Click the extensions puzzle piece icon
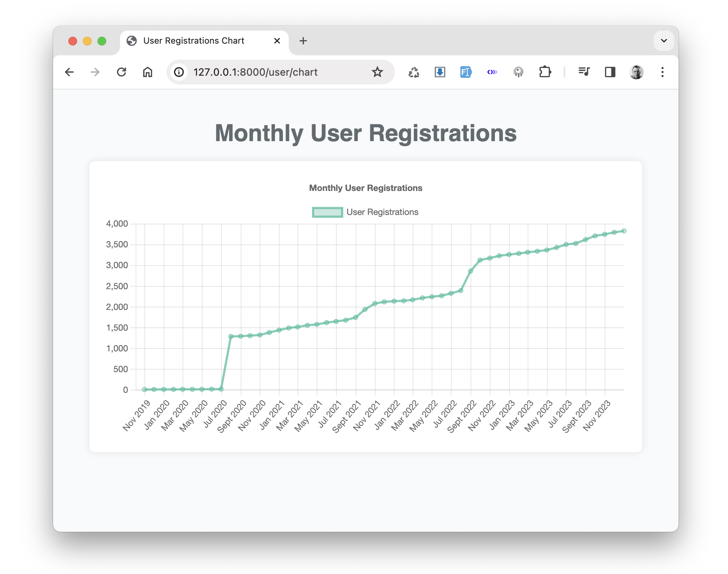 (544, 71)
